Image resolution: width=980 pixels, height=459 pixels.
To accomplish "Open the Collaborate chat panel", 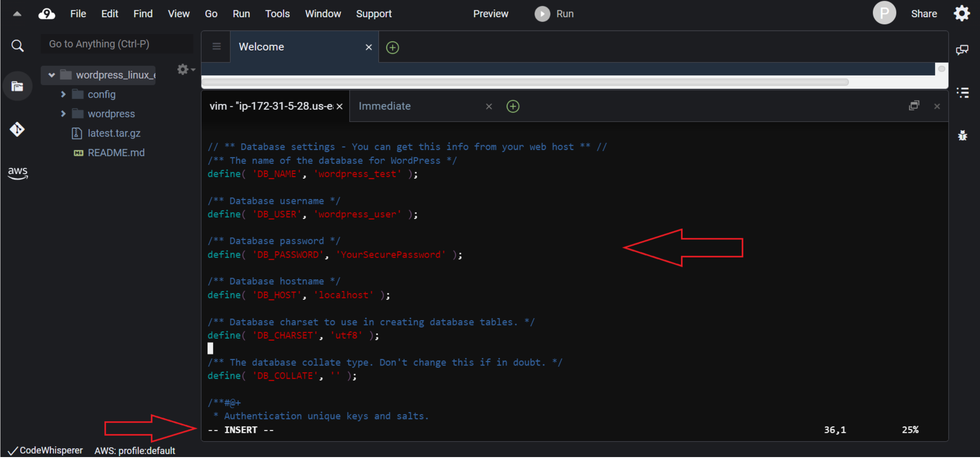I will [962, 50].
